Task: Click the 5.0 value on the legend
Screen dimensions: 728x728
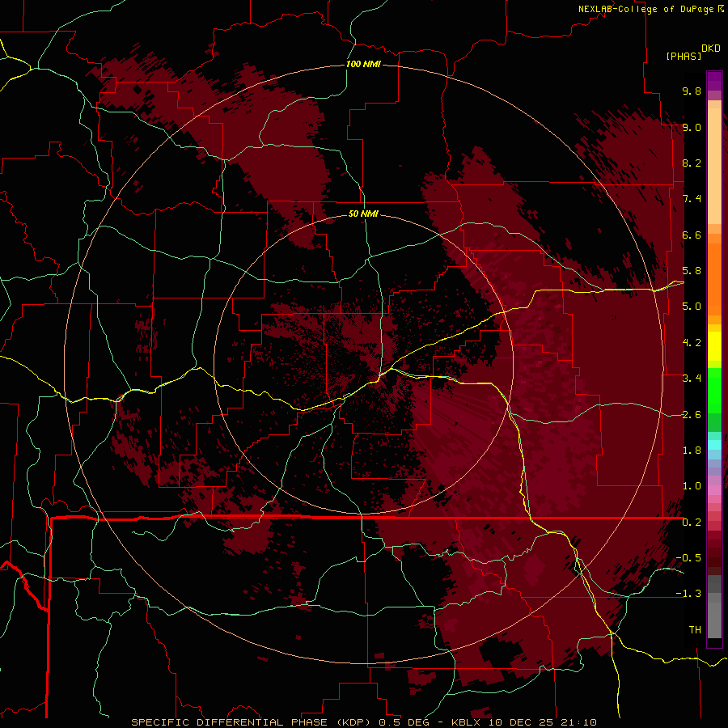Action: (x=692, y=307)
